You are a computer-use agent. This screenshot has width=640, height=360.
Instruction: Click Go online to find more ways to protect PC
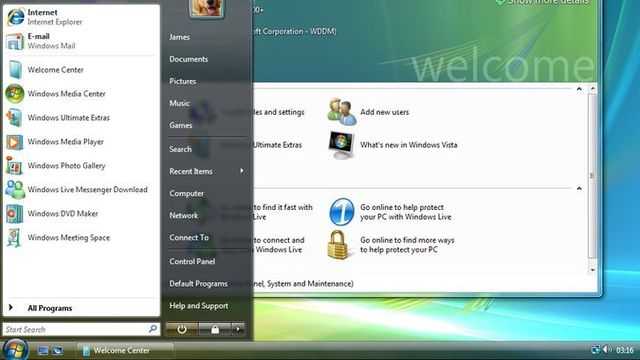[407, 245]
